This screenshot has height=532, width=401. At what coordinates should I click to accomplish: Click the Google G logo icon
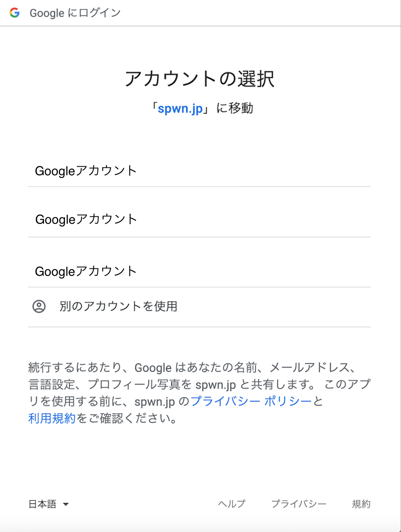[x=14, y=13]
